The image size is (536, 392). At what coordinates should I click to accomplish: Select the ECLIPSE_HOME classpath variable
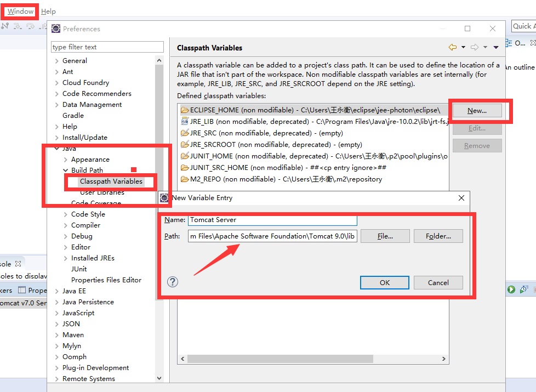pos(313,110)
